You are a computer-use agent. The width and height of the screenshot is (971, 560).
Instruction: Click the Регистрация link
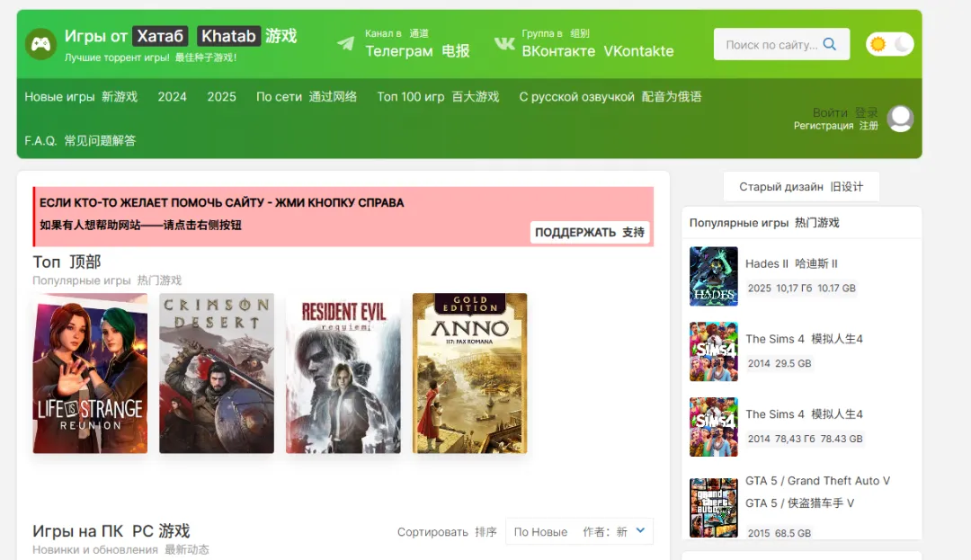836,126
